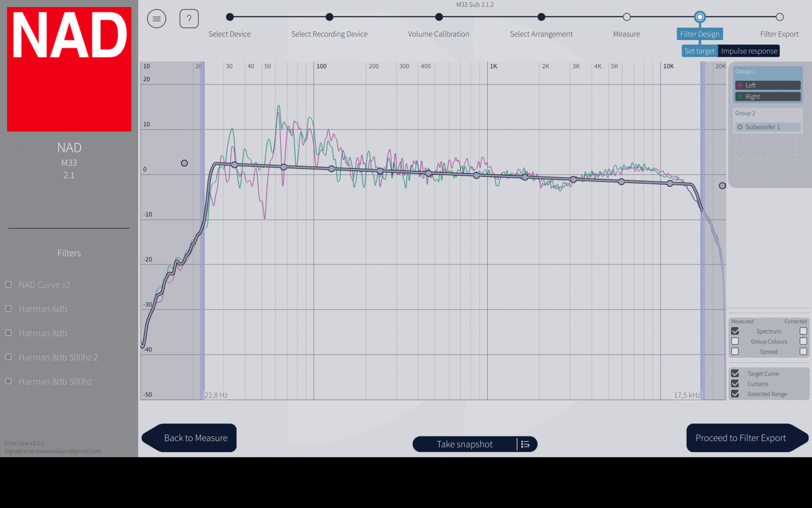Click the Filters heading
The height and width of the screenshot is (508, 812).
pyautogui.click(x=69, y=253)
